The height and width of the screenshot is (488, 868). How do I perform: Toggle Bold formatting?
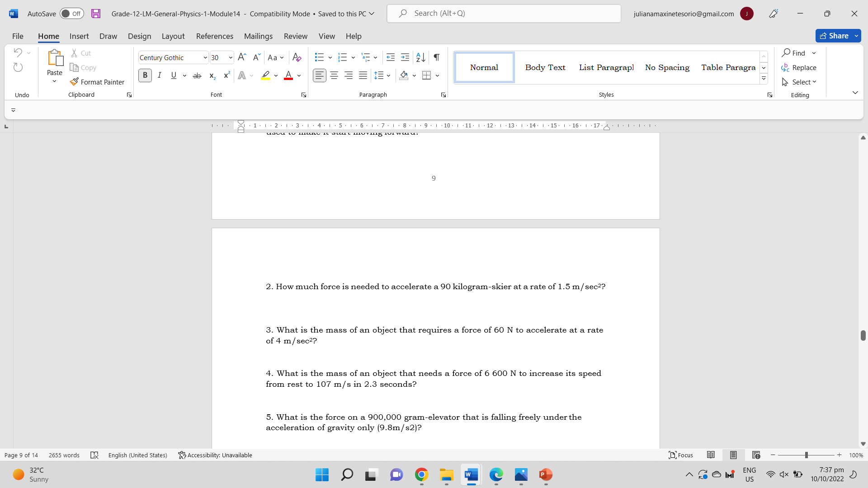145,75
